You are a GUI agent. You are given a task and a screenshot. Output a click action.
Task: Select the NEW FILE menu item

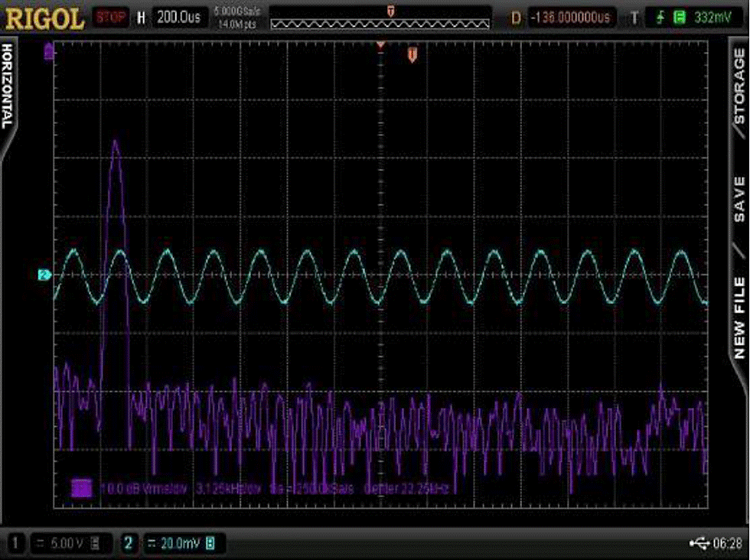[x=739, y=317]
